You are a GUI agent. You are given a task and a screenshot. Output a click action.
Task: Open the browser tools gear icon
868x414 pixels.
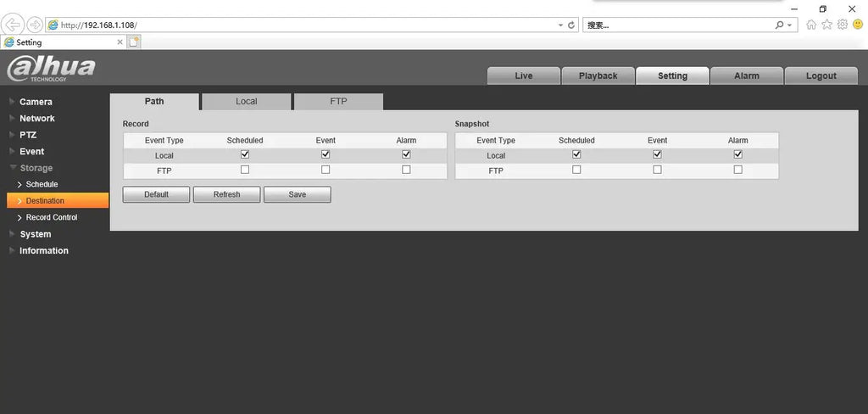(843, 25)
